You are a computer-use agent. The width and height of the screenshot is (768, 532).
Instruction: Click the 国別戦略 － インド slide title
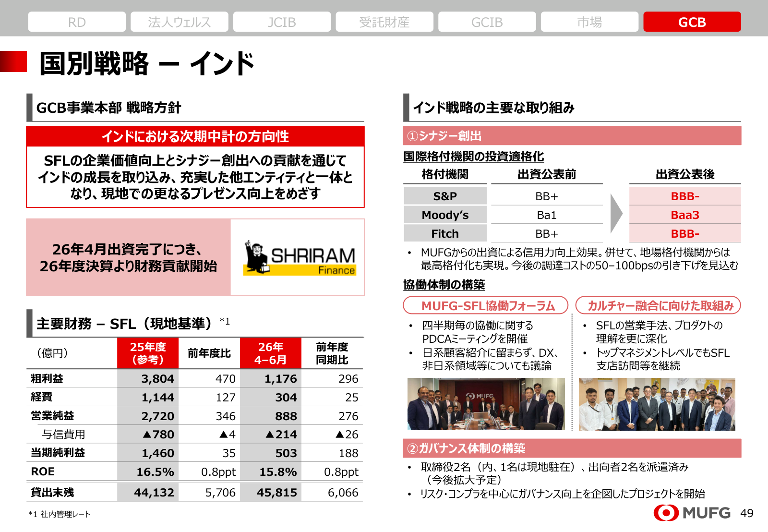tap(146, 63)
